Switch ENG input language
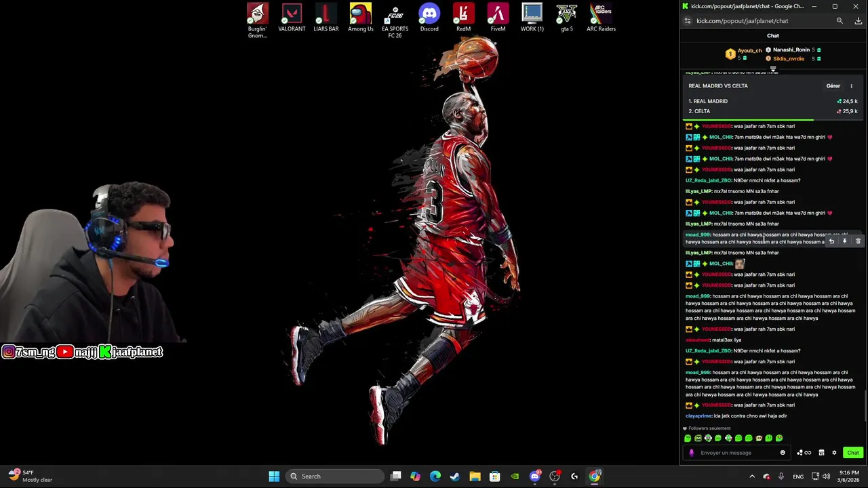 pos(798,476)
